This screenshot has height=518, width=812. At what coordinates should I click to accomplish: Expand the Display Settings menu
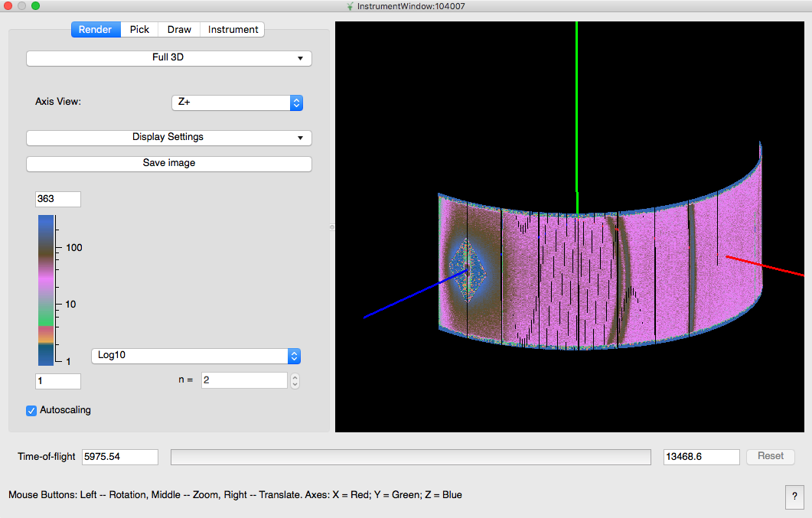168,137
